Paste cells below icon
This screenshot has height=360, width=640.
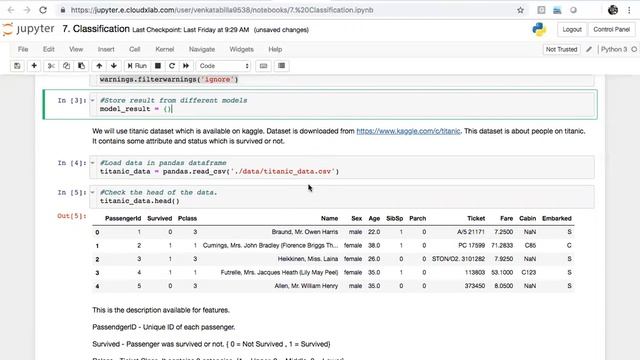tap(81, 66)
